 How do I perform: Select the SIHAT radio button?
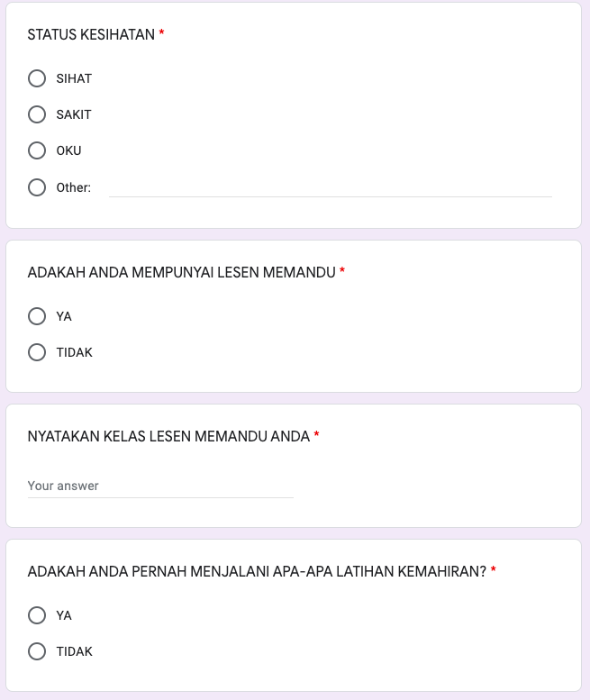pos(37,78)
